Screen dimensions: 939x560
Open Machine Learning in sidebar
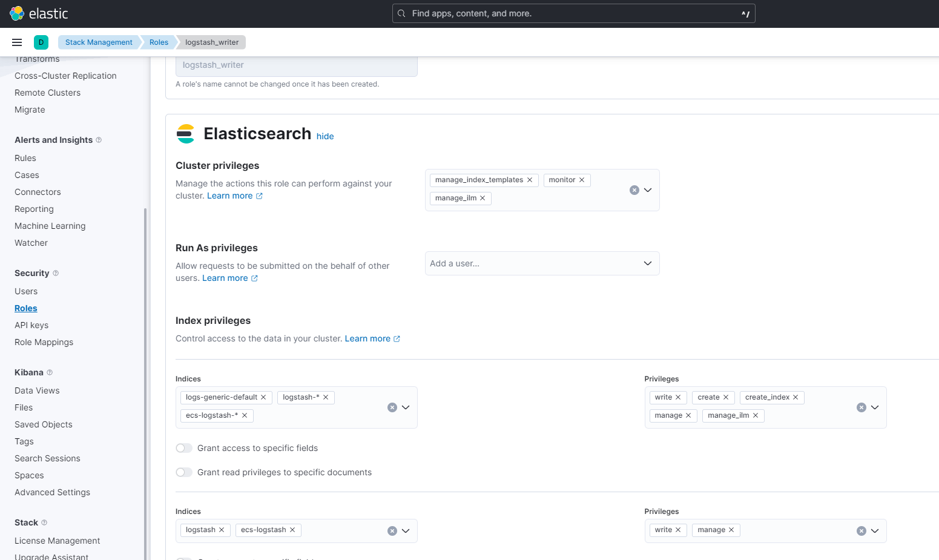(x=50, y=226)
